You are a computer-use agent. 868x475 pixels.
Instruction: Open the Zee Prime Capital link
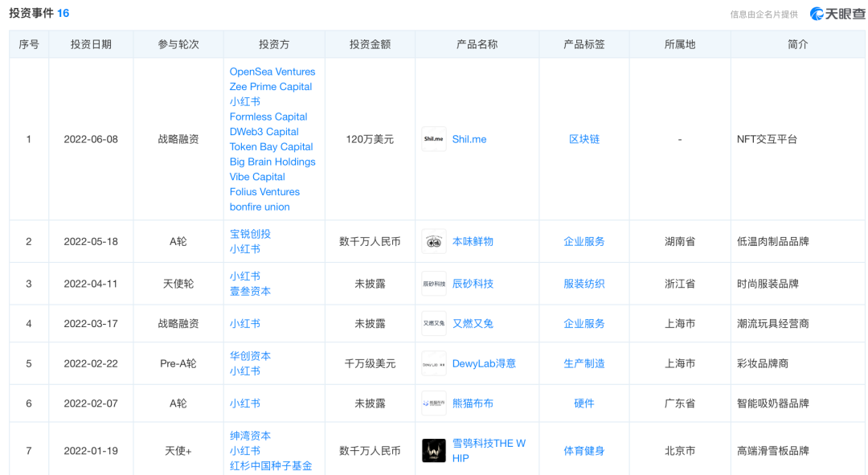pyautogui.click(x=271, y=86)
